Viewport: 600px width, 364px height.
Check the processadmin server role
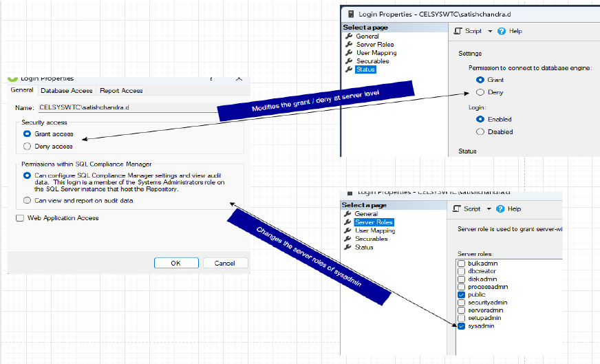coord(462,287)
